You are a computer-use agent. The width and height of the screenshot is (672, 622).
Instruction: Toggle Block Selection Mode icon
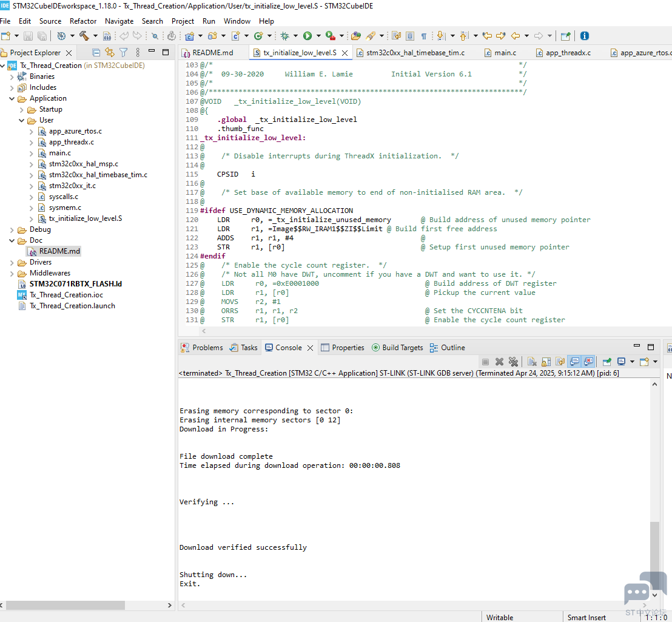coord(410,36)
